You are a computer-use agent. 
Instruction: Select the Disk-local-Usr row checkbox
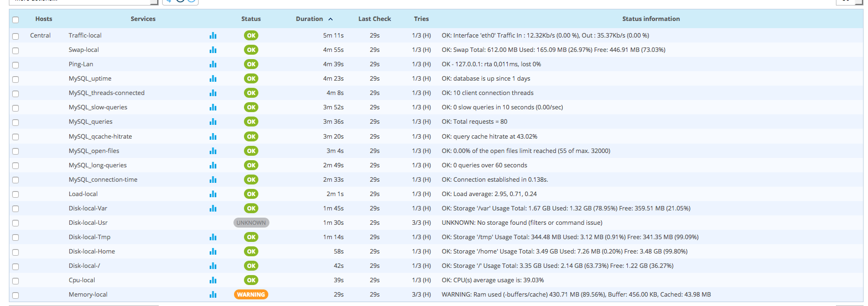pos(15,223)
